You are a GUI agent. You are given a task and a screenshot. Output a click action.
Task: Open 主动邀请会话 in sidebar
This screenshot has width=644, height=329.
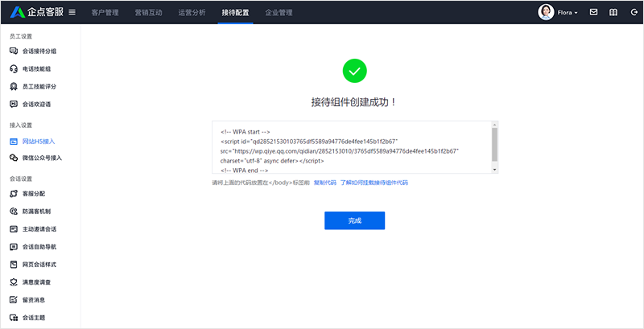(x=40, y=229)
